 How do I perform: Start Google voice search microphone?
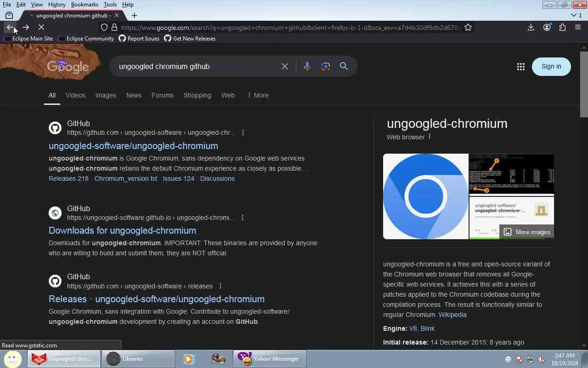point(307,66)
